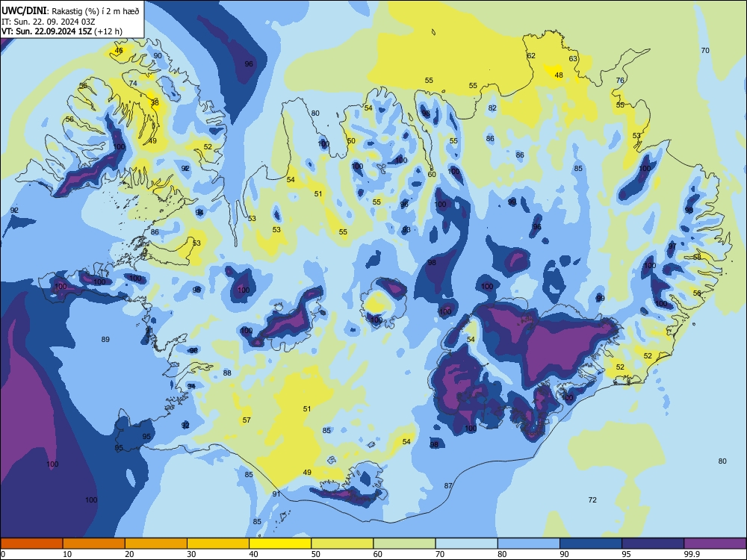
Task: Select the navy 95–99.9 legend swatch
Action: pyautogui.click(x=653, y=544)
